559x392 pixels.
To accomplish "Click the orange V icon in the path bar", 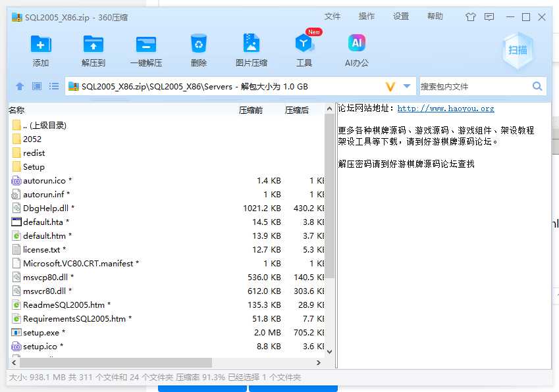I will 390,87.
